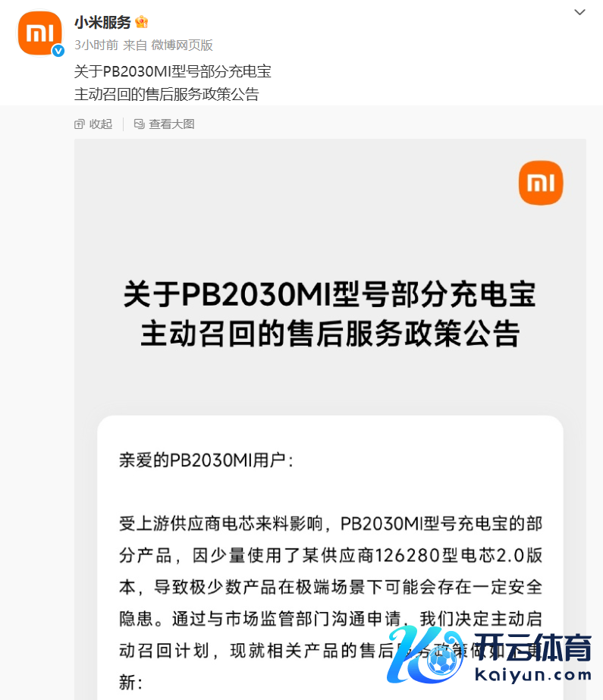This screenshot has height=700, width=603.
Task: Click the post text about PB2030MI recall
Action: [172, 83]
